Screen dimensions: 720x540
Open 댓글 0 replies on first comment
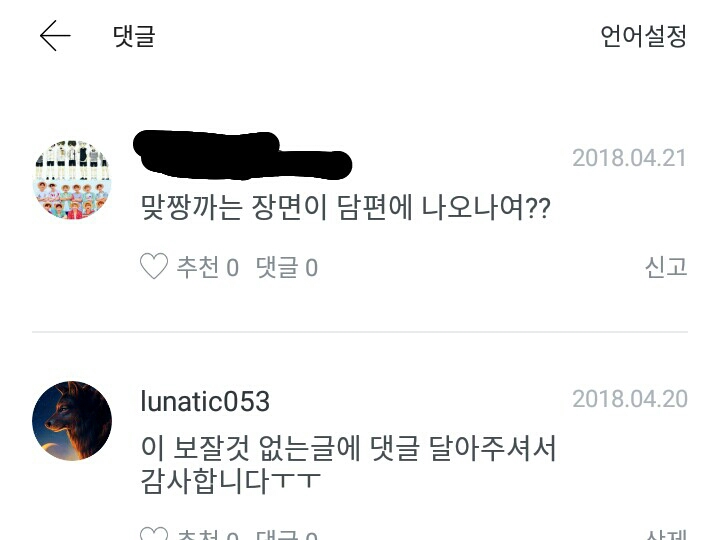coord(287,267)
